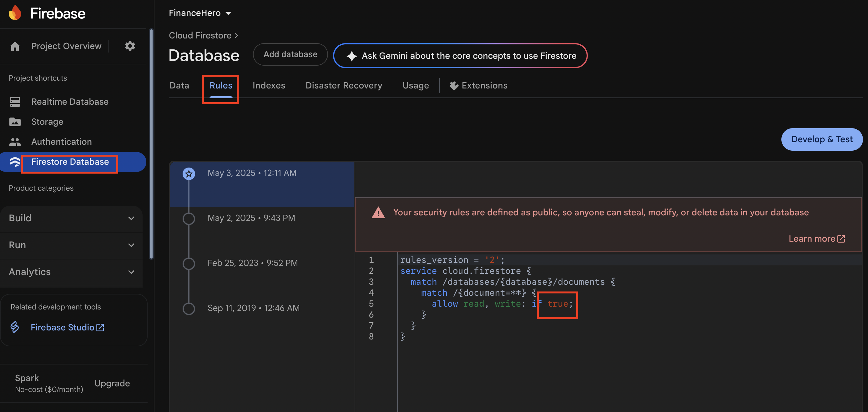Click the Add database button

pyautogui.click(x=290, y=55)
